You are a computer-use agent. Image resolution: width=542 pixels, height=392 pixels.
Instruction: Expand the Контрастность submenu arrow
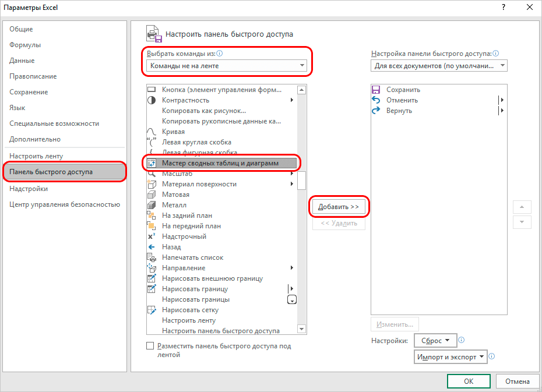(292, 100)
